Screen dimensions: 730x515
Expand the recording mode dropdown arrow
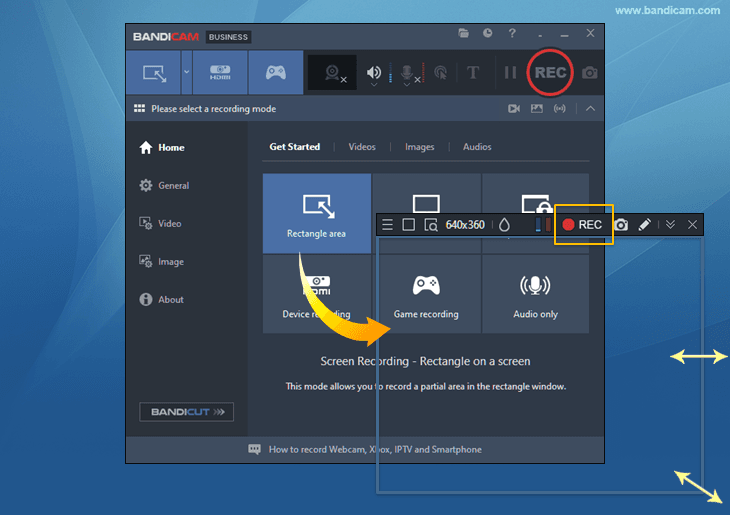point(186,73)
